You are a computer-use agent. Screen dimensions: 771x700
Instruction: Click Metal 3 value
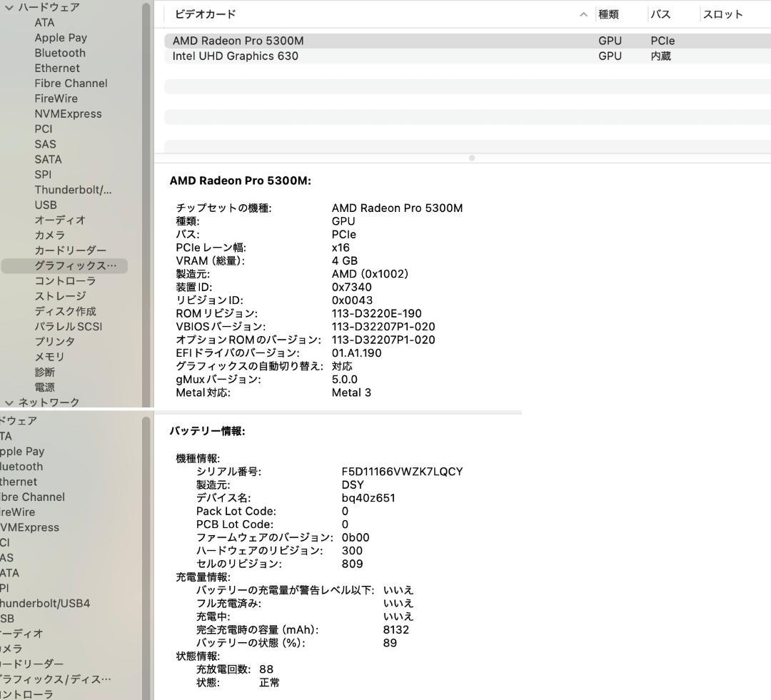click(x=351, y=392)
